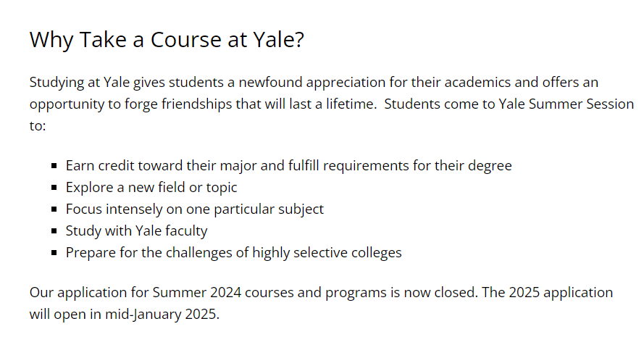Image resolution: width=644 pixels, height=345 pixels.
Task: Click the phrase "Yale Summer Session" in the paragraph
Action: point(566,104)
